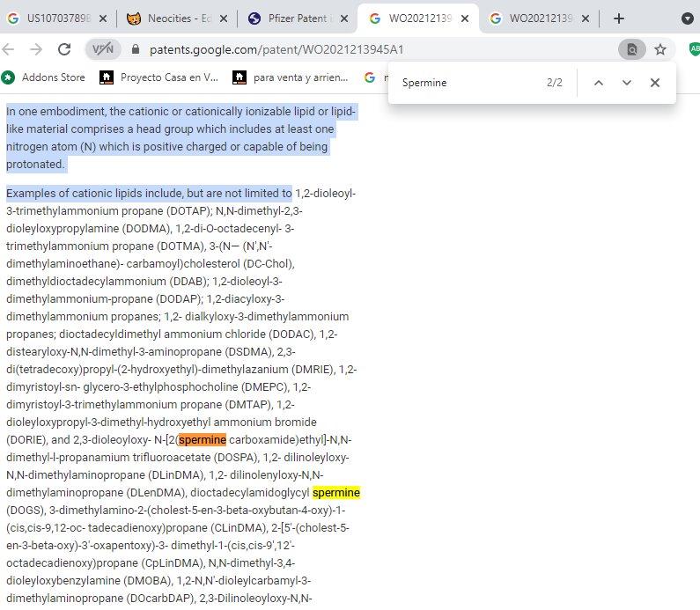The image size is (700, 610).
Task: Open the tab strip dropdown arrow
Action: [688, 18]
